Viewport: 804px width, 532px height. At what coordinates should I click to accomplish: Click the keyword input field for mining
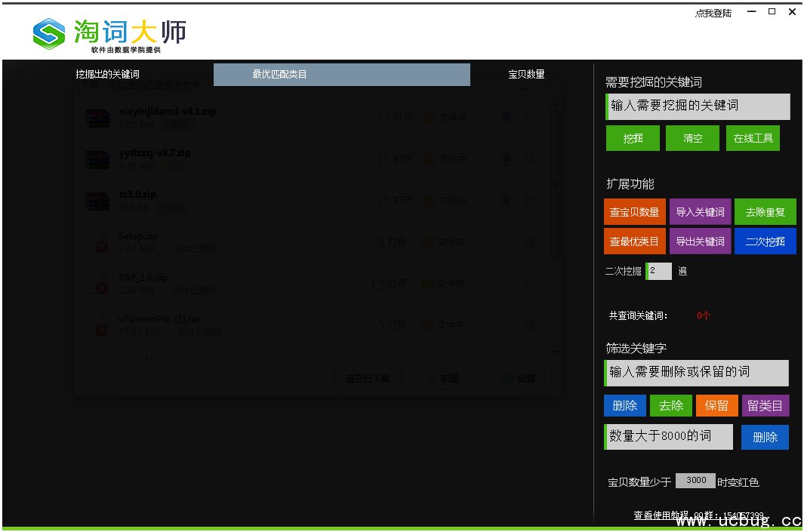(x=698, y=106)
